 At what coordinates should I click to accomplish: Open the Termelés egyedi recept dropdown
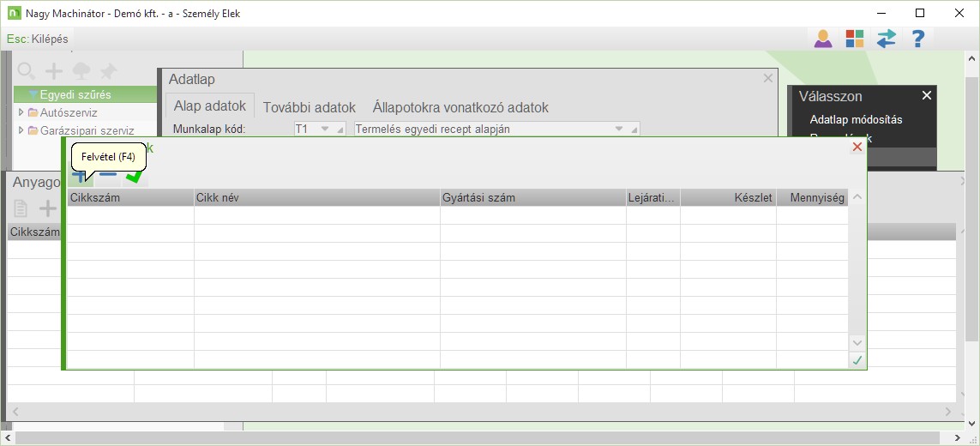tap(619, 129)
